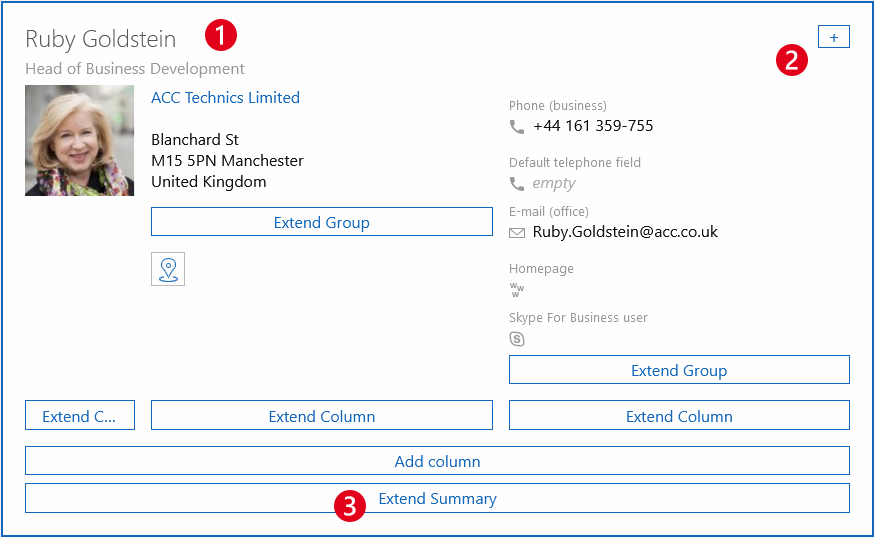Click the truncated "Extend C..." button

pyautogui.click(x=80, y=416)
